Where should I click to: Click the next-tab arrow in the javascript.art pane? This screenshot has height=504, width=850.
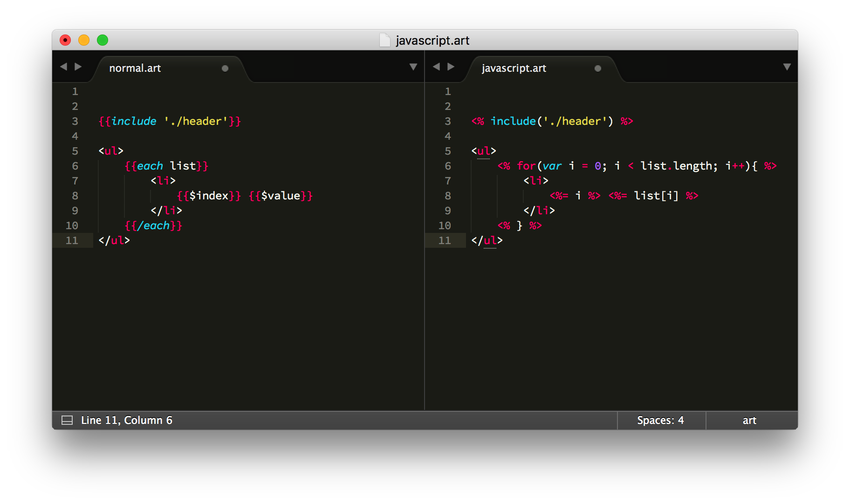pos(451,67)
